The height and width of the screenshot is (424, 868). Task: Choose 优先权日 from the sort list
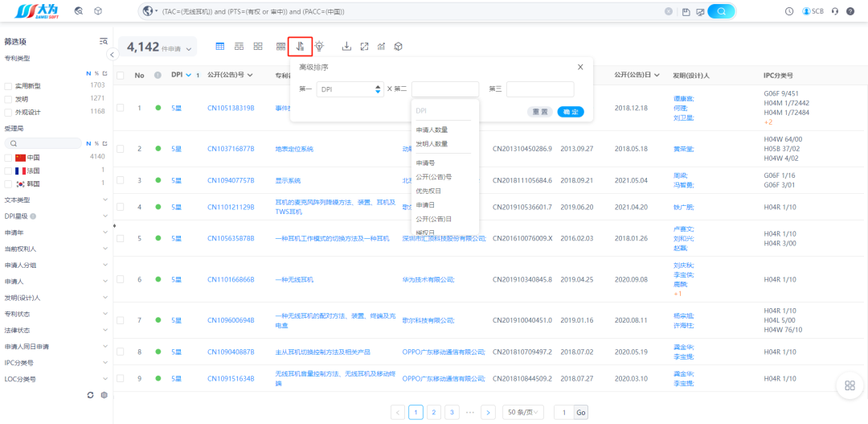pos(428,191)
